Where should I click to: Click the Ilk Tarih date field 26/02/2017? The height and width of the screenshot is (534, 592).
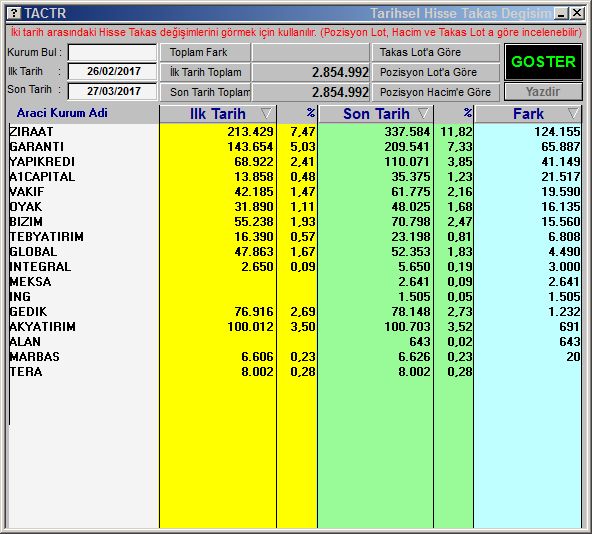(113, 71)
